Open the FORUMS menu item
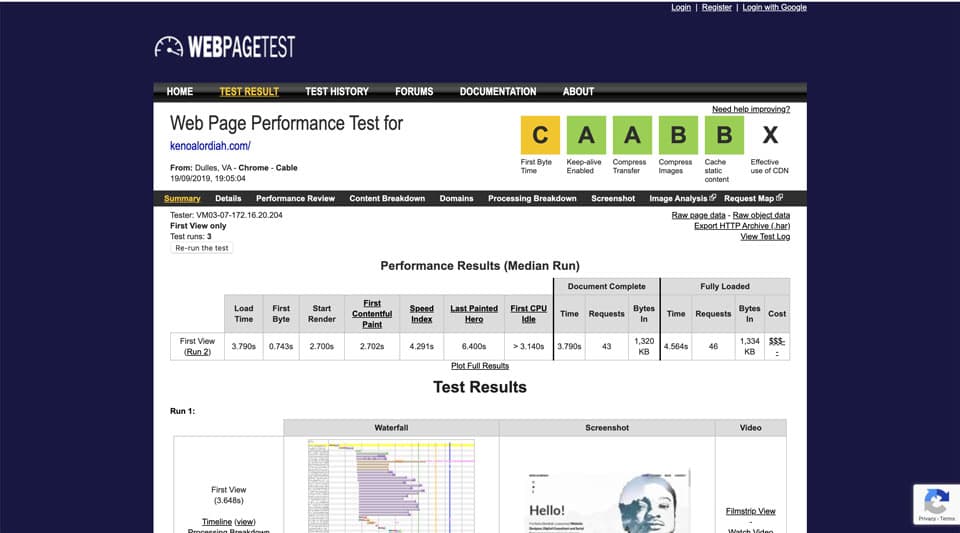 pos(414,92)
